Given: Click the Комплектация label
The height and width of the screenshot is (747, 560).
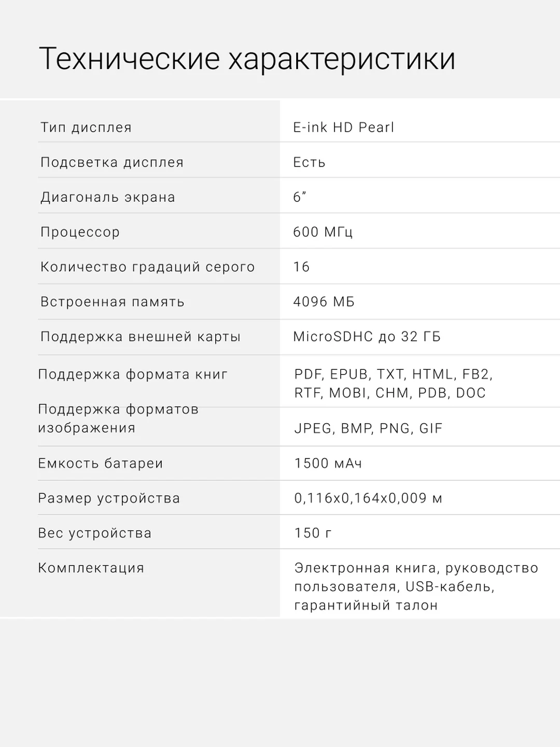Looking at the screenshot, I should pos(91,568).
